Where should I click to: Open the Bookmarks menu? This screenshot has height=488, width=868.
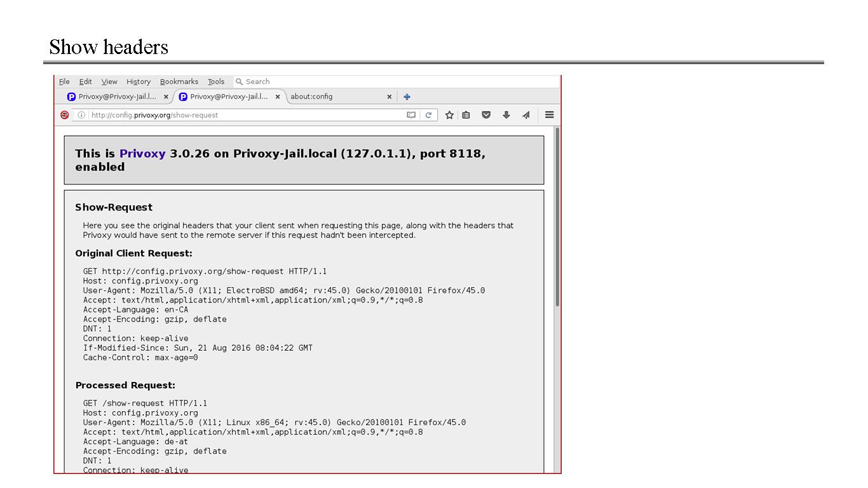179,81
